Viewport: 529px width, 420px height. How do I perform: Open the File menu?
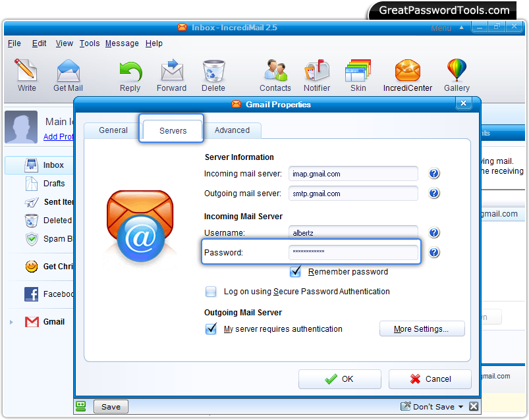(14, 43)
